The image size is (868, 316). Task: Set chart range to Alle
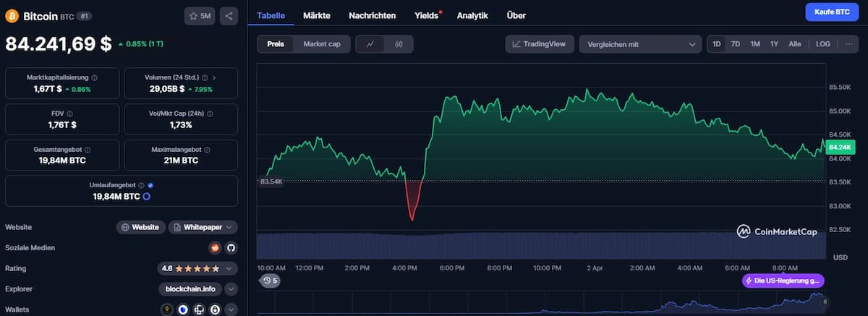click(795, 44)
